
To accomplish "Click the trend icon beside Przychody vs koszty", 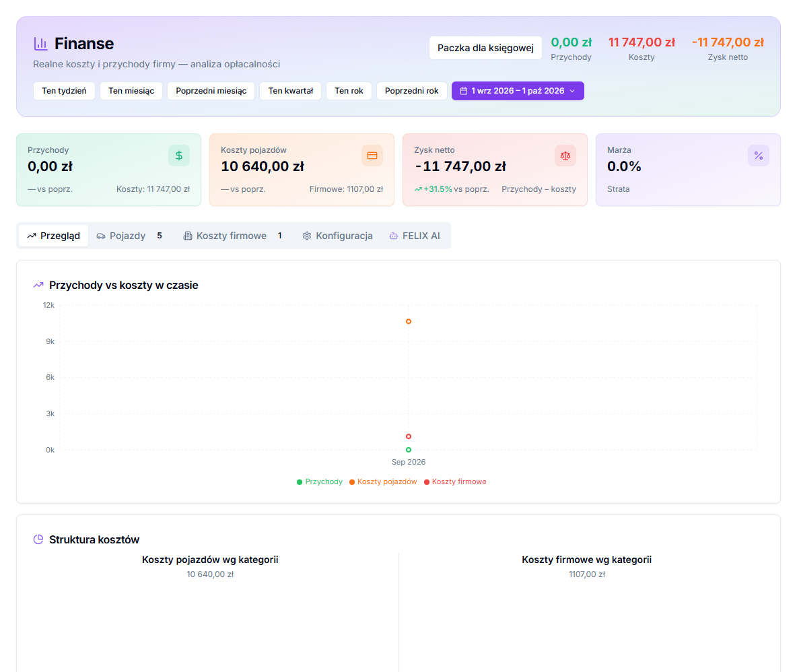I will 38,285.
